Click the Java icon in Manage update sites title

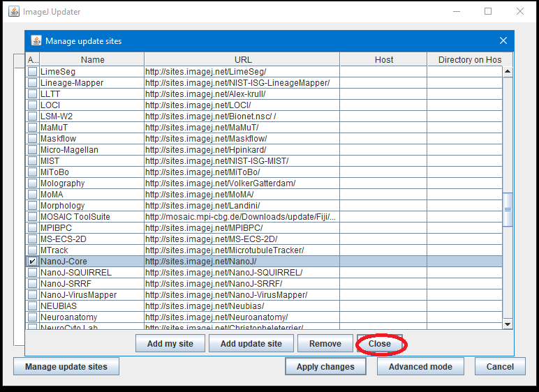36,41
